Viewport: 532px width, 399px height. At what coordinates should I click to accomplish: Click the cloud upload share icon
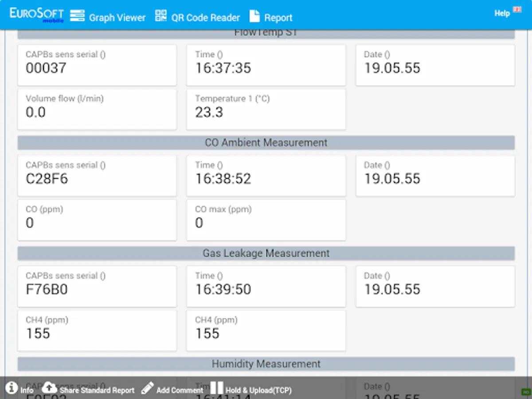coord(50,388)
